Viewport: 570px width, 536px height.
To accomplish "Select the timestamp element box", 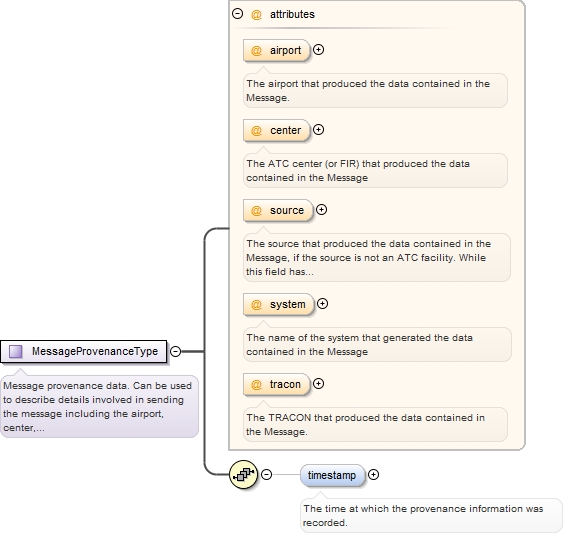I will [x=332, y=475].
